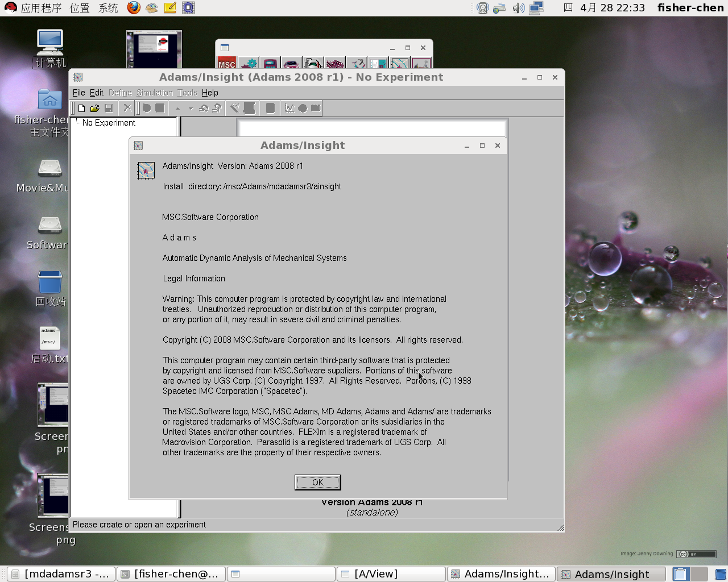Click the Adams/Insight main window title icon
728x582 pixels.
point(78,77)
